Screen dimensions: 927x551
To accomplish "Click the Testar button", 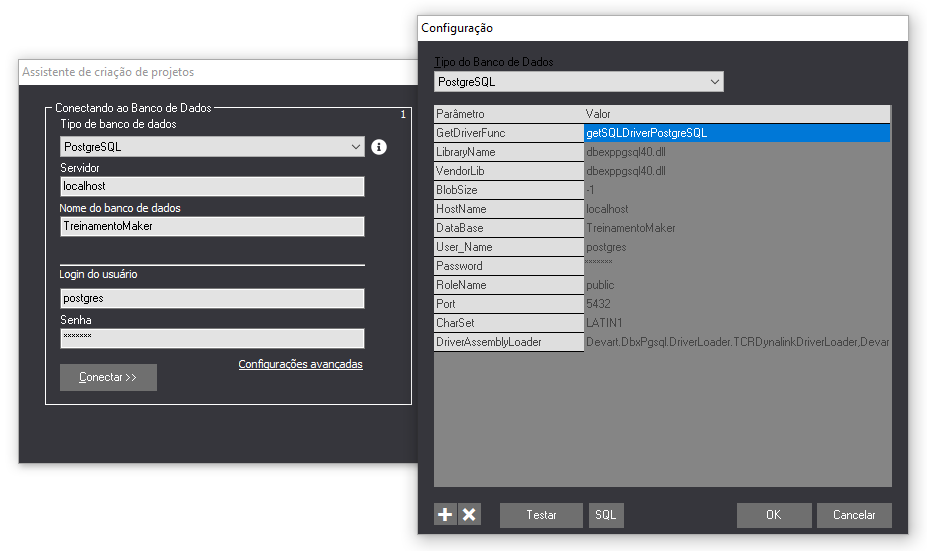I will 541,515.
